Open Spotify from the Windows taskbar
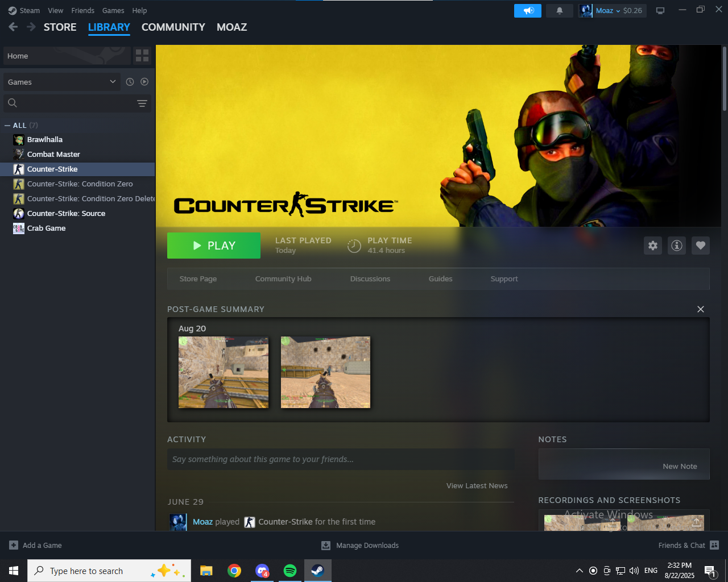 290,571
